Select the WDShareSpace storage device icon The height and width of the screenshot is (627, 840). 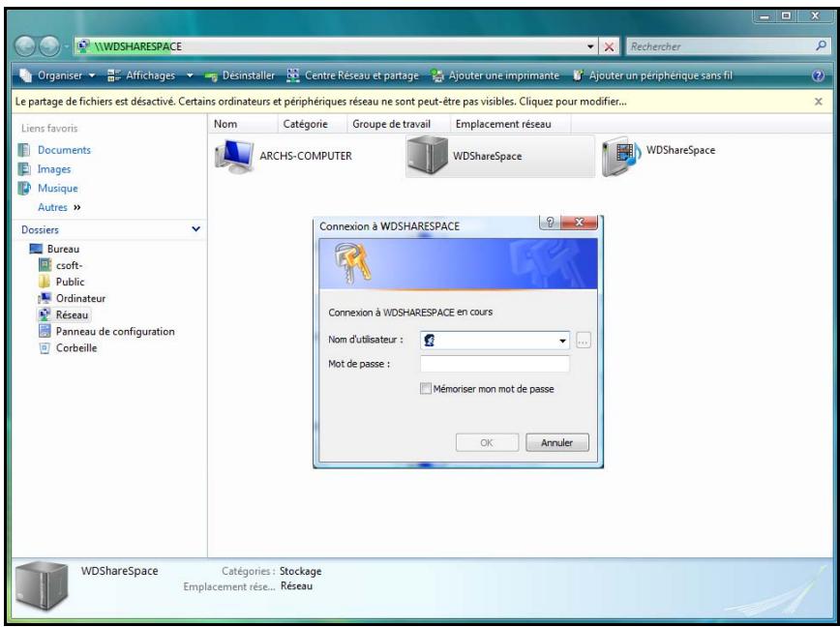tap(427, 156)
